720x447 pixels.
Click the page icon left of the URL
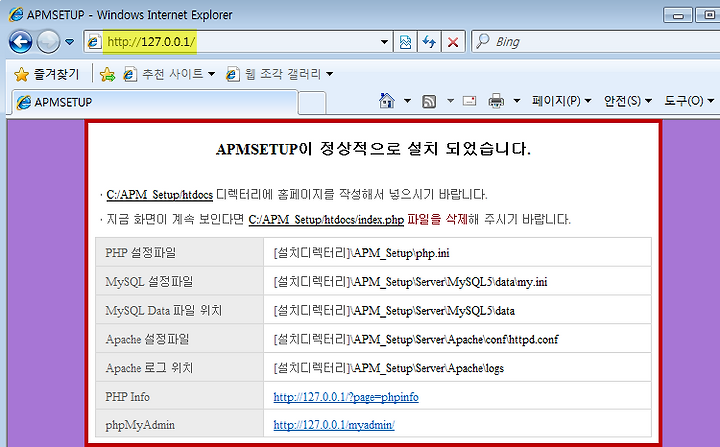click(94, 42)
